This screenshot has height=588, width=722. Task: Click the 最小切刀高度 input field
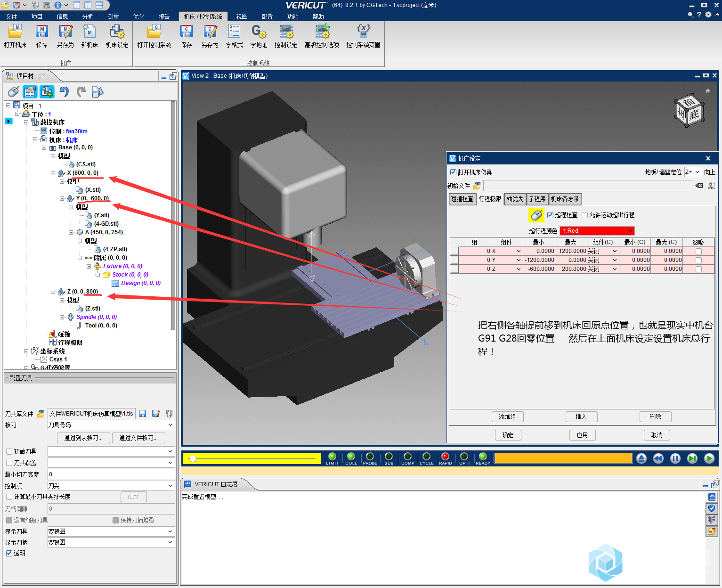111,474
